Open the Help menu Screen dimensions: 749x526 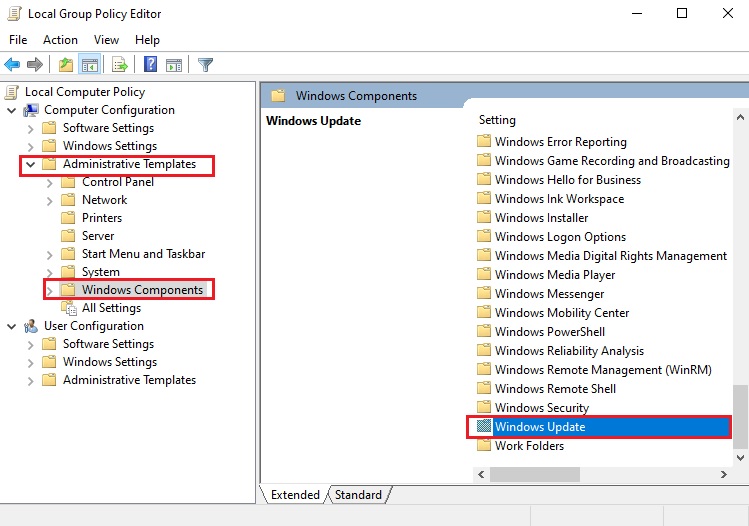147,40
